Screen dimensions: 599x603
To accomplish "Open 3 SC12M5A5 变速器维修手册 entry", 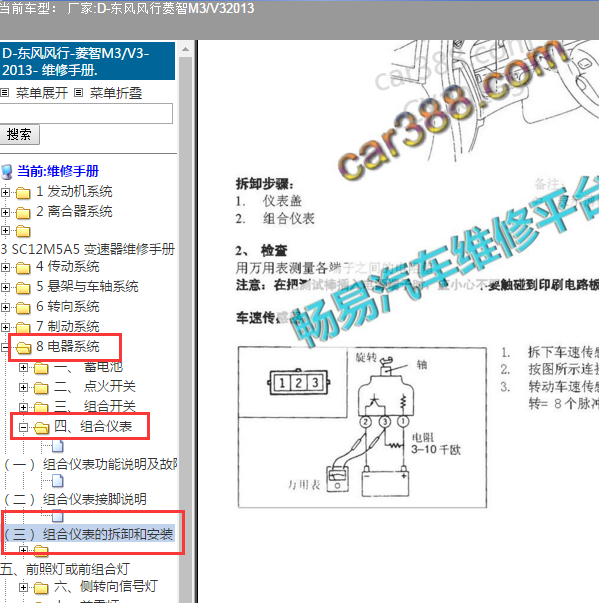I will [x=88, y=249].
